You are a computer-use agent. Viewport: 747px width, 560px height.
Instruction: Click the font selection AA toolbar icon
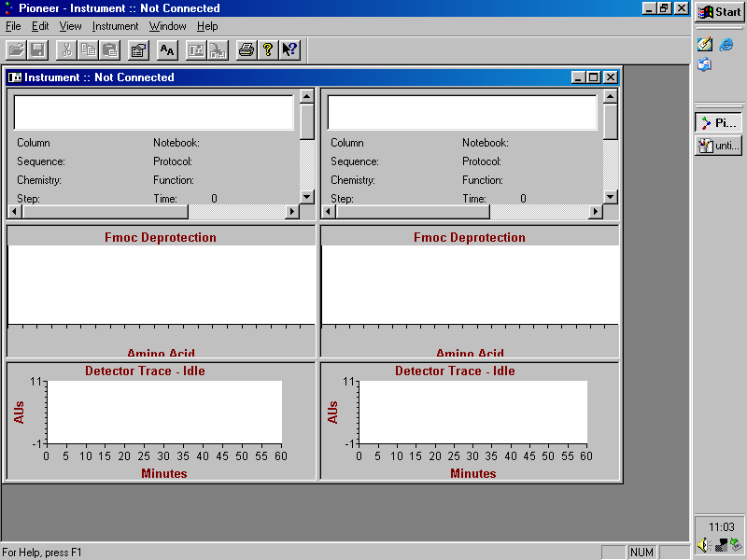click(x=166, y=49)
